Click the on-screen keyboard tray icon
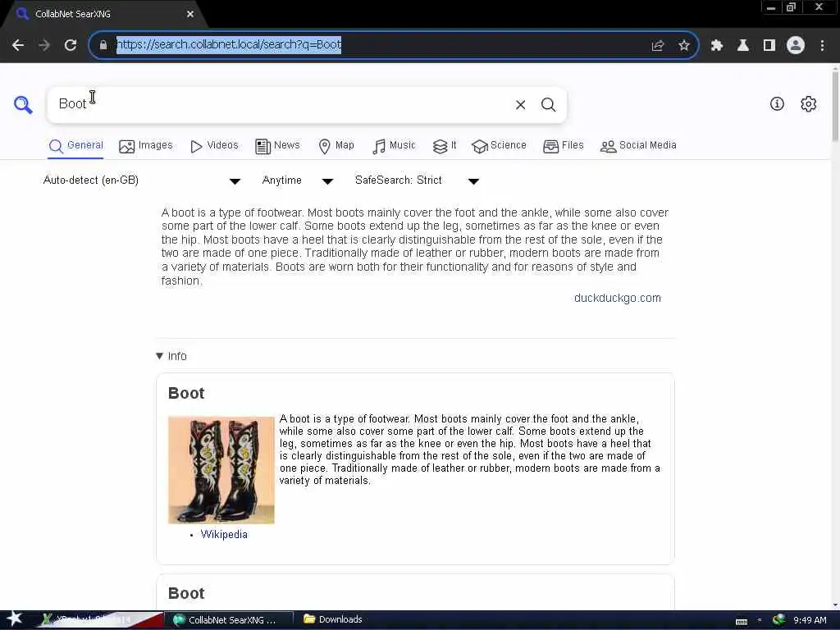Screen dimensions: 840x630 pos(742,621)
